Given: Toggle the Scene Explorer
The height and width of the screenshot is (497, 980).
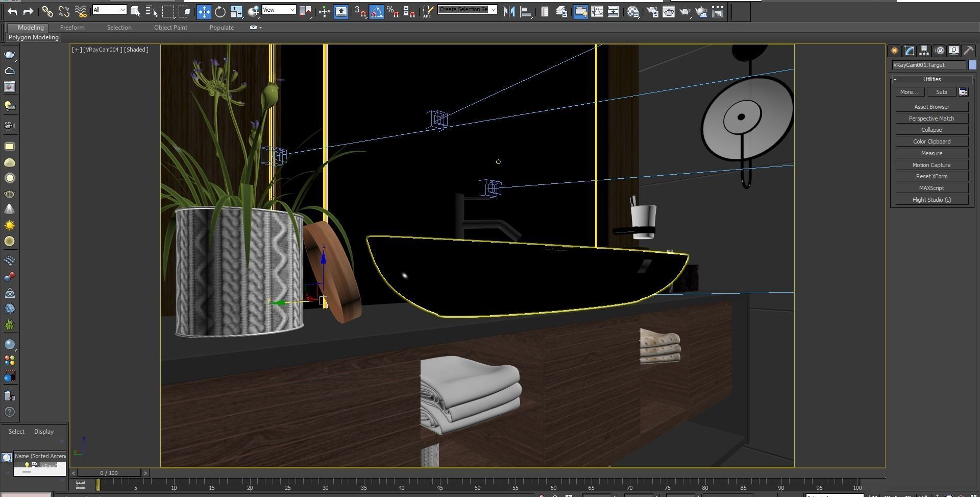Looking at the screenshot, I should point(545,11).
